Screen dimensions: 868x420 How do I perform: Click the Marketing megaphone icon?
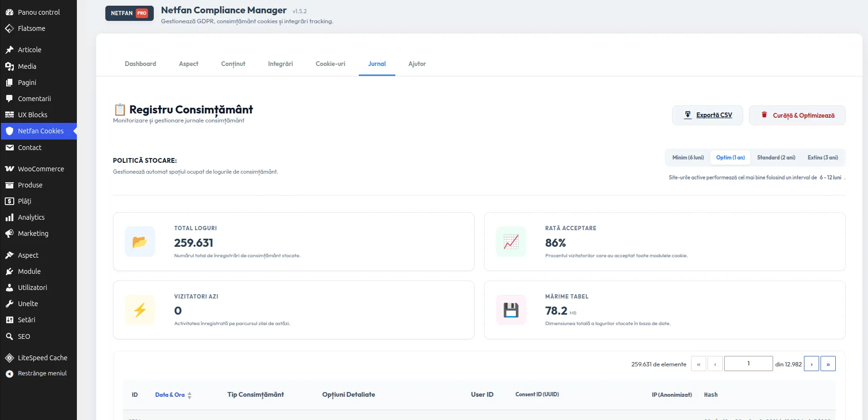click(9, 233)
